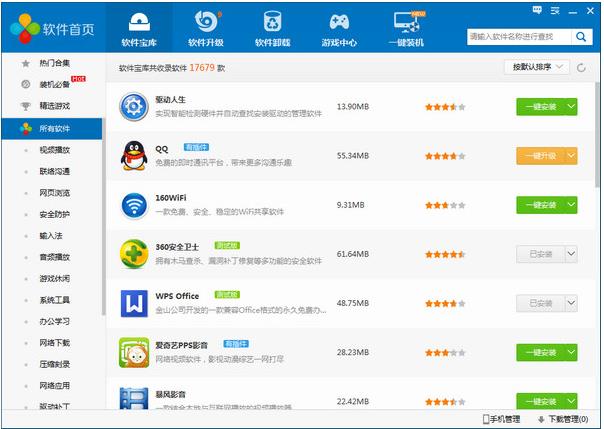Expand install options arrow for 驱动人生
Screen dimensions: 604x429
pos(572,107)
